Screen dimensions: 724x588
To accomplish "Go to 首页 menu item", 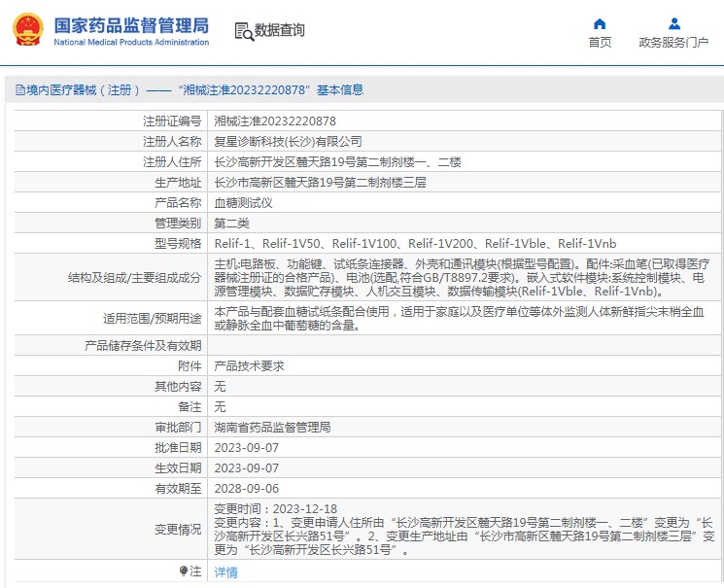I will point(600,43).
